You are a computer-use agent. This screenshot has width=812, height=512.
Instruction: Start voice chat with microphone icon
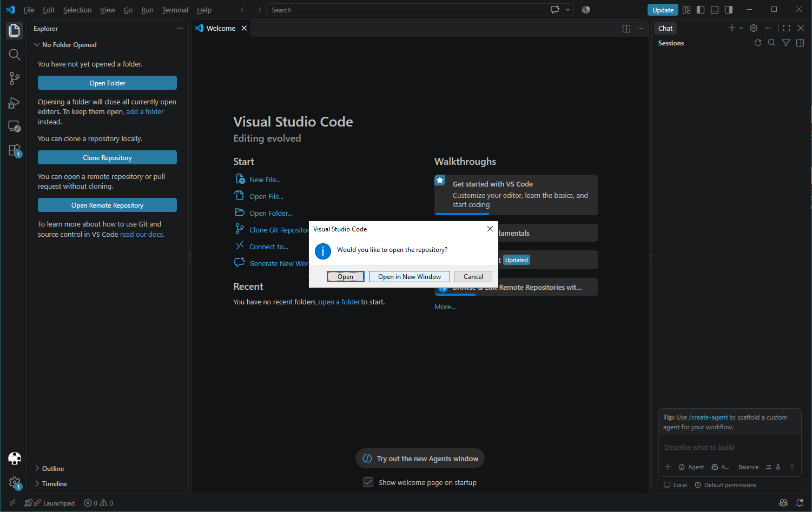click(x=778, y=467)
